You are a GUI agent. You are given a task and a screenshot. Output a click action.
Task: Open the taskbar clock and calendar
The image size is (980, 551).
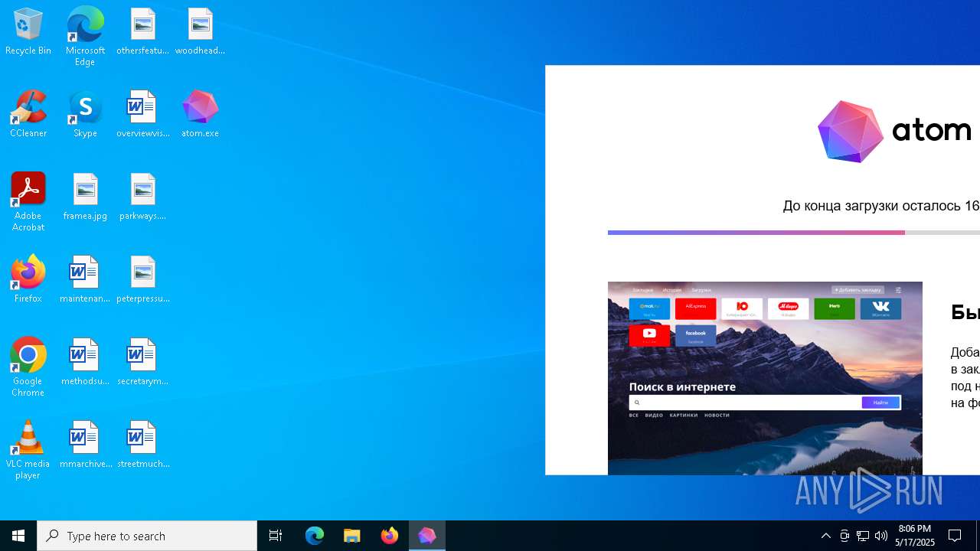tap(916, 536)
